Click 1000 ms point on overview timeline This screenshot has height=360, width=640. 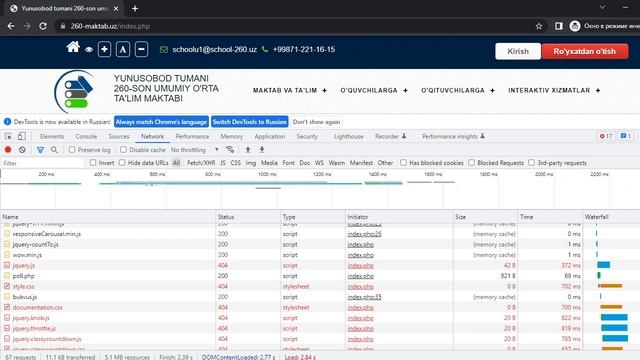pos(267,174)
